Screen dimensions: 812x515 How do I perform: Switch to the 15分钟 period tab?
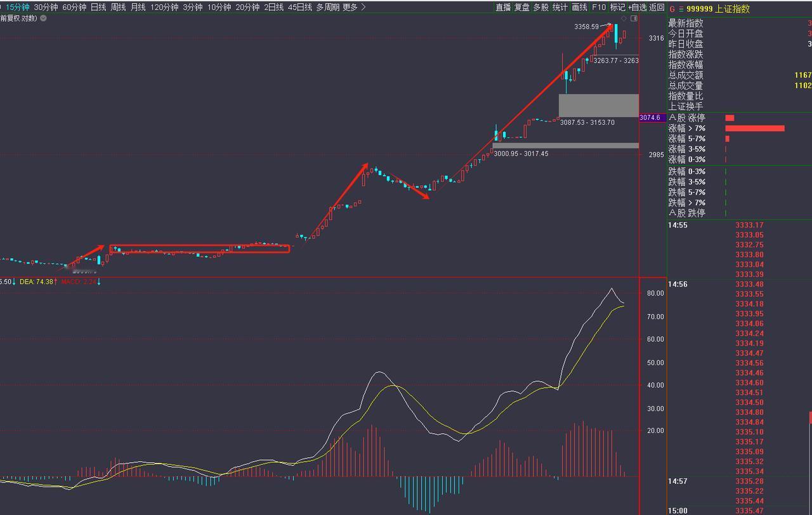click(x=18, y=8)
